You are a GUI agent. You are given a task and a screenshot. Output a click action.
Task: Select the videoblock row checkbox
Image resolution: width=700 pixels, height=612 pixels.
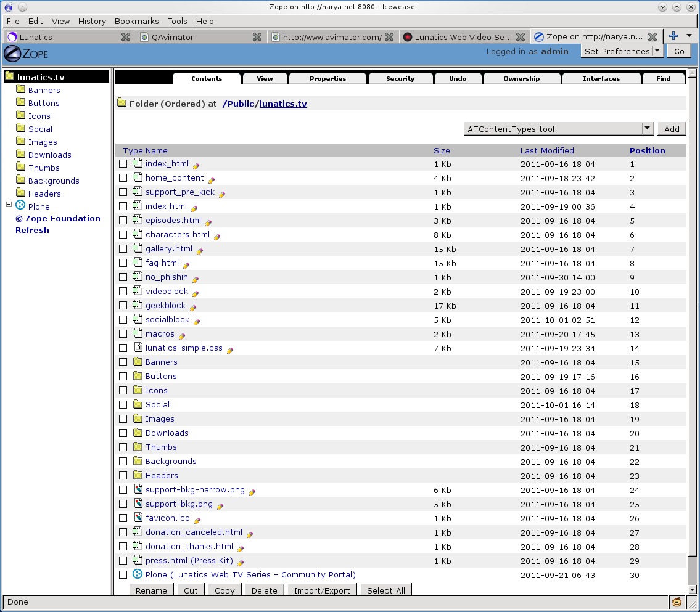pyautogui.click(x=123, y=292)
